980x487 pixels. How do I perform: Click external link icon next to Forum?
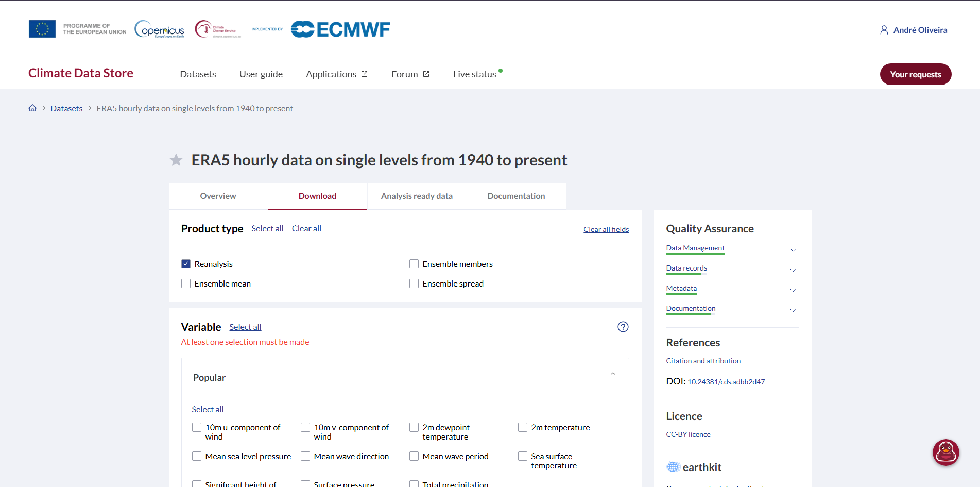click(x=426, y=74)
